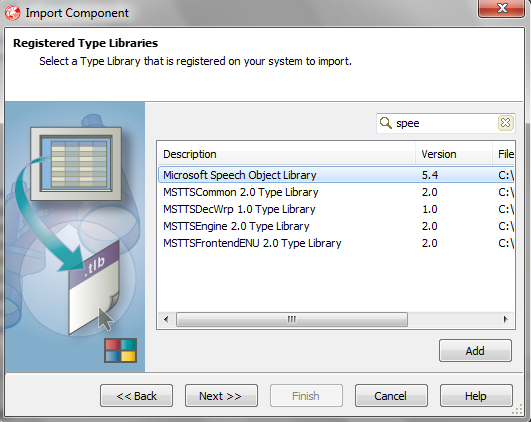Image resolution: width=531 pixels, height=422 pixels.
Task: Select MSTTSCommon 2.0 Type Library row
Action: [336, 192]
